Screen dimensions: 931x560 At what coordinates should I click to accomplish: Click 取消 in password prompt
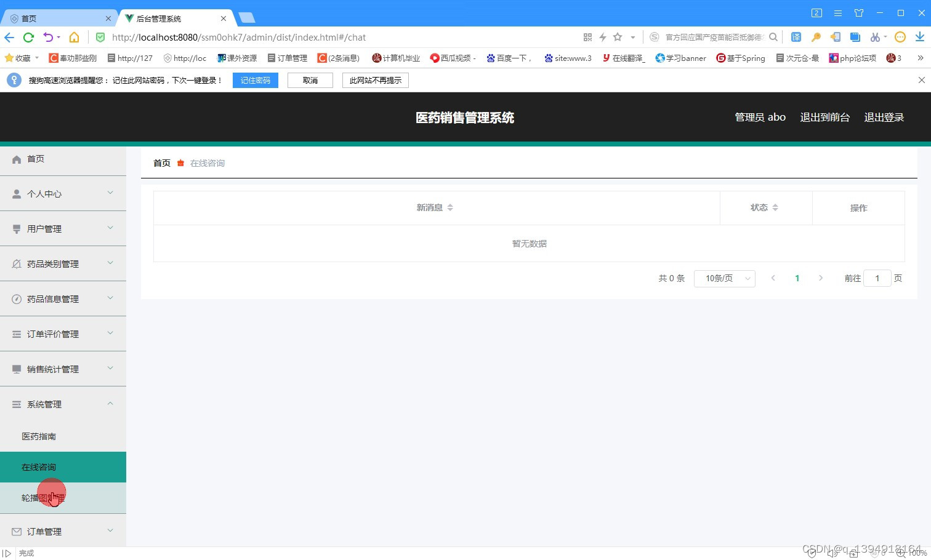(x=310, y=81)
